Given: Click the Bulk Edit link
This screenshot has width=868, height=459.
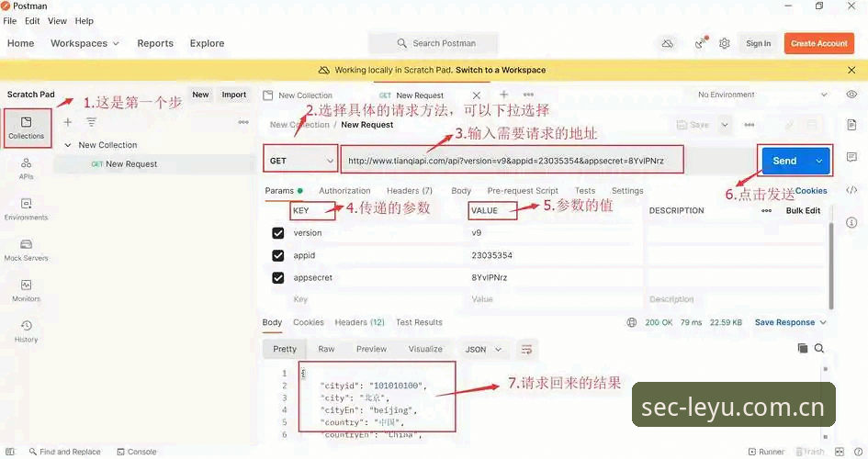Looking at the screenshot, I should (x=803, y=211).
